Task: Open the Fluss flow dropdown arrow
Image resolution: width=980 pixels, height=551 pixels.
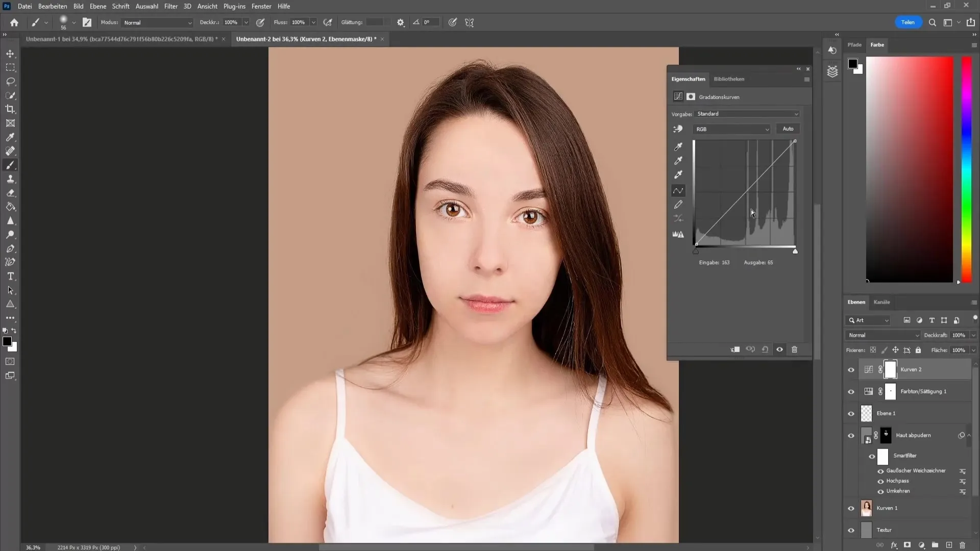Action: pos(313,22)
